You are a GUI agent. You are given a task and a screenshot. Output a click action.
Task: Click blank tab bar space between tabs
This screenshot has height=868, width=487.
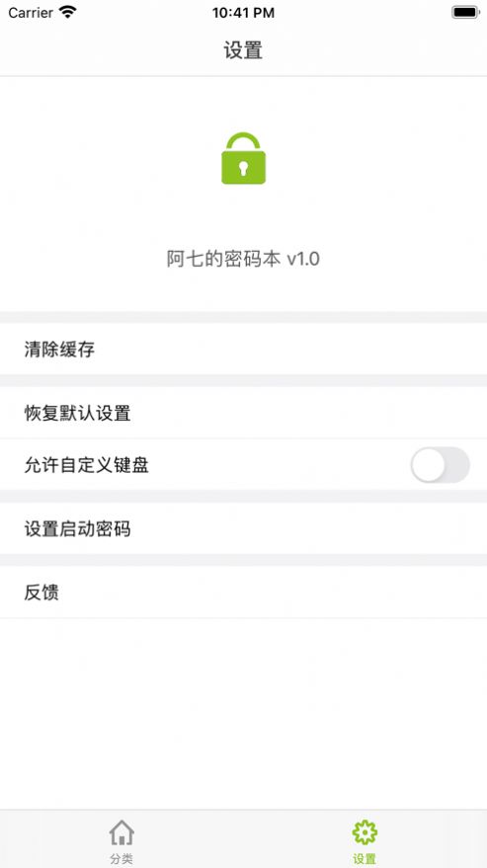point(243,838)
